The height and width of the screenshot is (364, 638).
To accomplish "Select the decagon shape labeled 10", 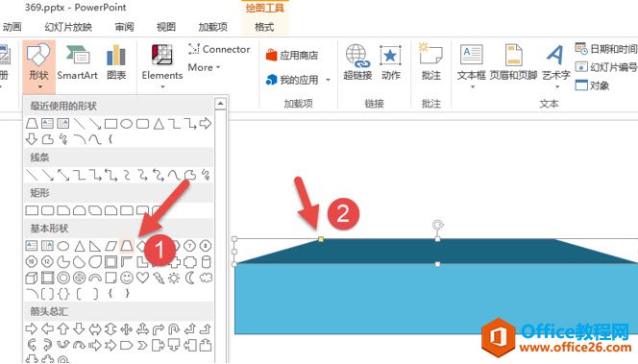I will tap(32, 262).
